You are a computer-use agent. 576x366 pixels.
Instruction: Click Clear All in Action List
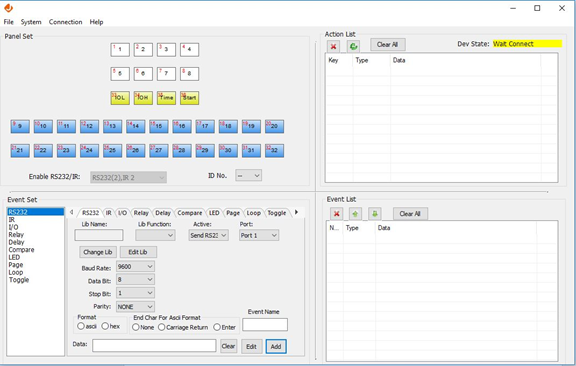(388, 44)
